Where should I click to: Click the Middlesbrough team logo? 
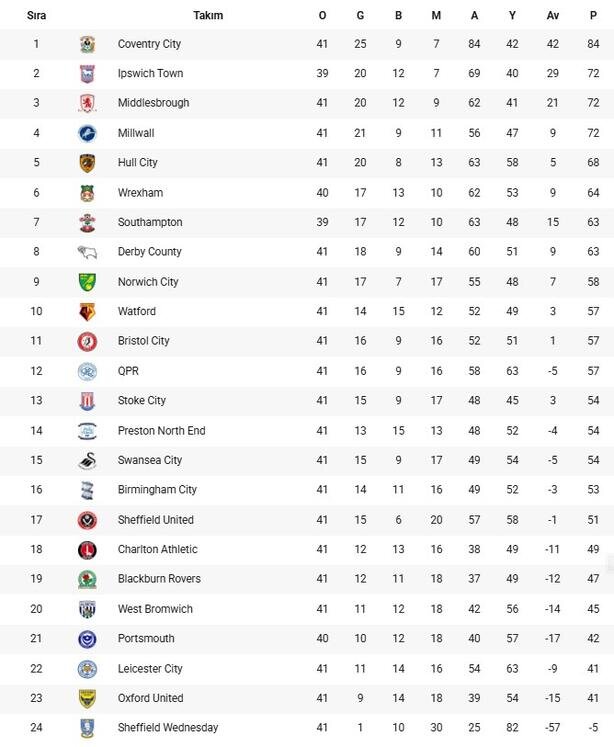87,103
